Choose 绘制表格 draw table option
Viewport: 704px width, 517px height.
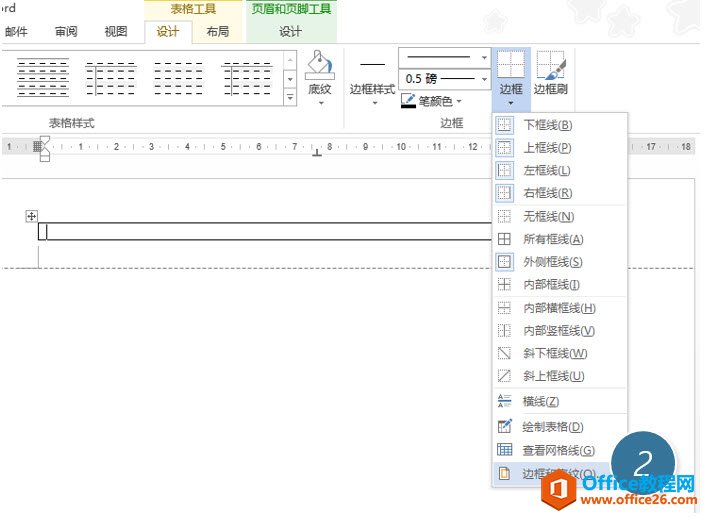(559, 427)
